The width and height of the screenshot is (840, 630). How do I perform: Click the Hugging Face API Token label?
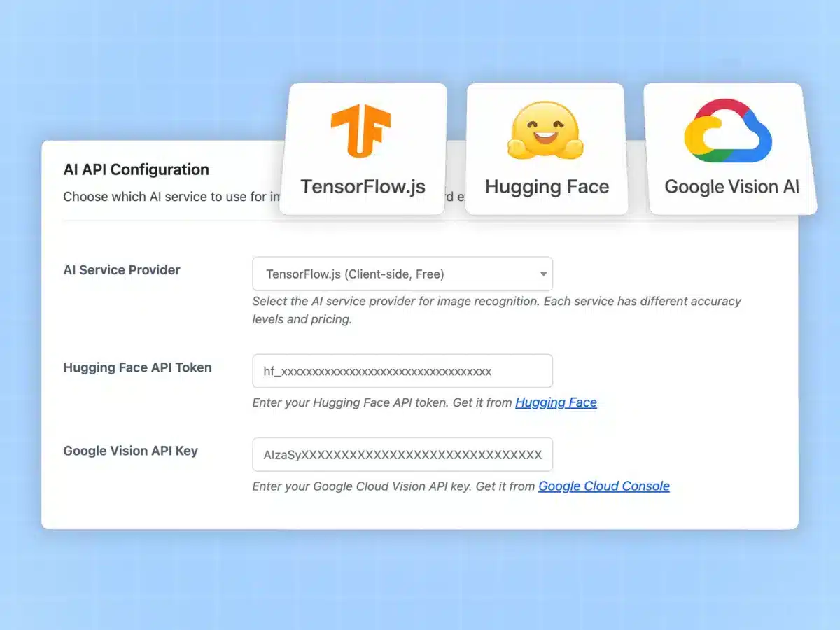[137, 367]
